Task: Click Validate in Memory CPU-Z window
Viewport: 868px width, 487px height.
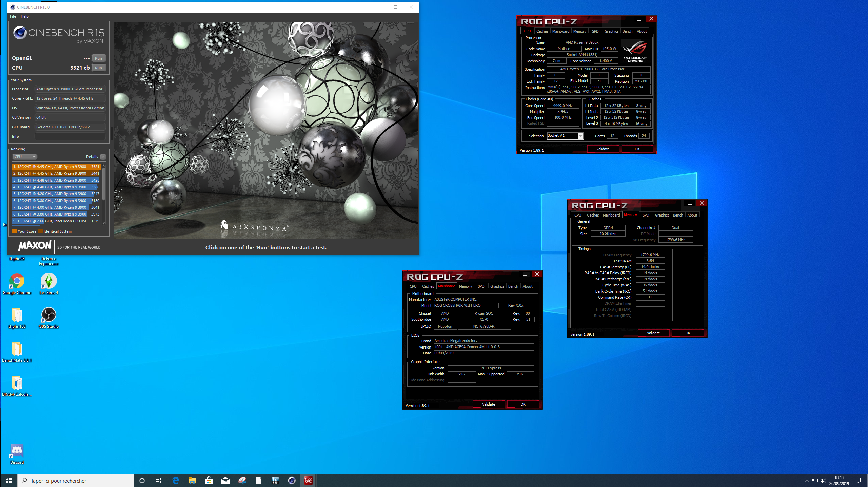Action: pyautogui.click(x=653, y=333)
